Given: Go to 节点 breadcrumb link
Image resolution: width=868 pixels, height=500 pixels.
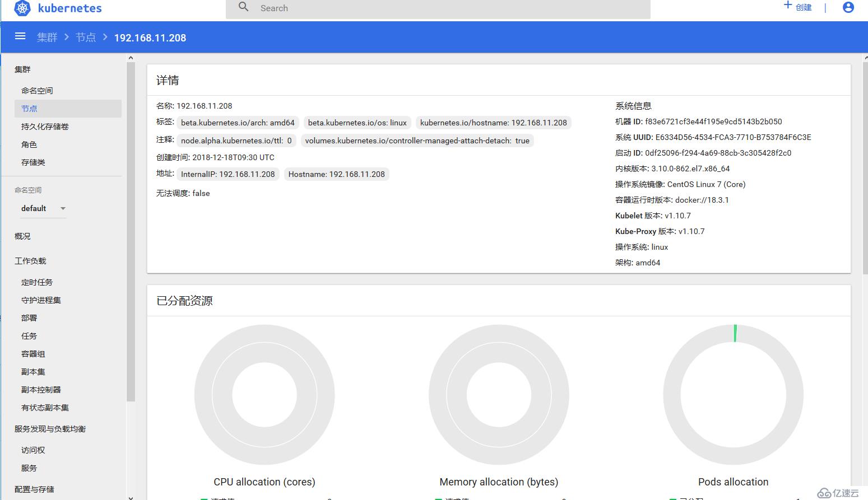Looking at the screenshot, I should click(86, 38).
